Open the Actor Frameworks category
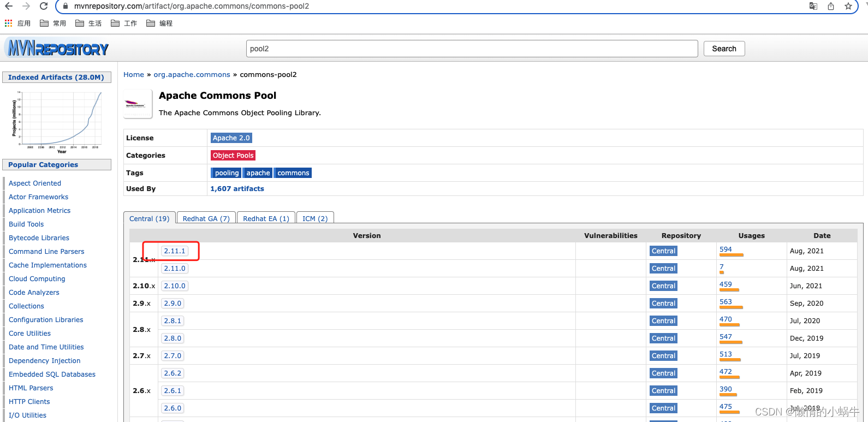Image resolution: width=868 pixels, height=422 pixels. coord(38,197)
